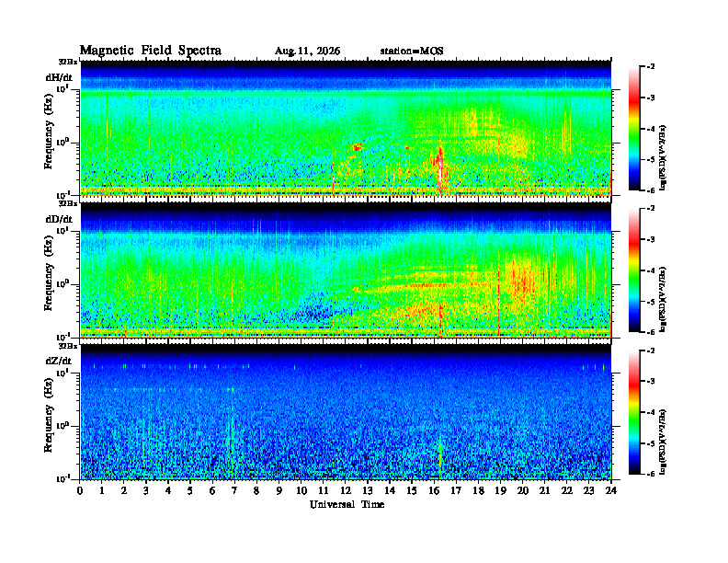The image size is (728, 563).
Task: Click the log PSD units label beside dZ/dt color bar
Action: (x=664, y=441)
